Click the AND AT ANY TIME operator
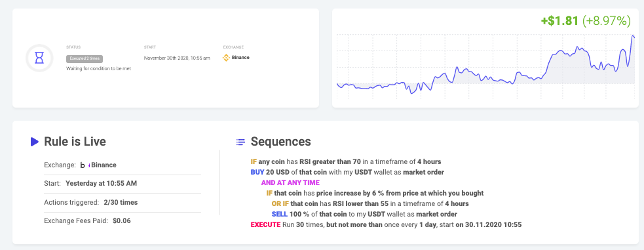 point(290,182)
